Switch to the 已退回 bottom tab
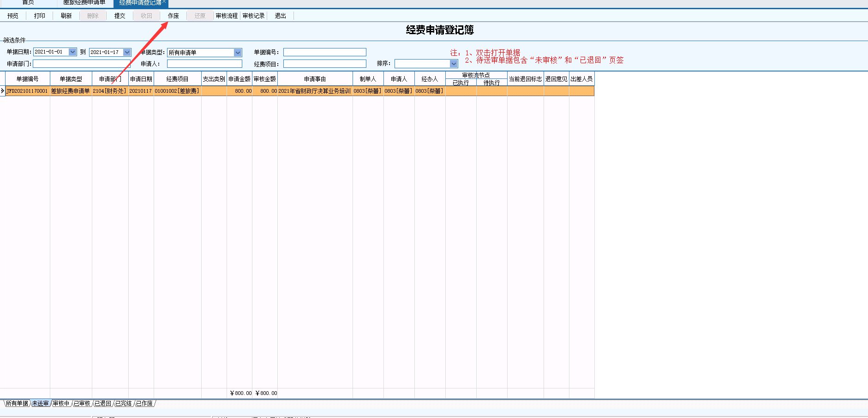 coord(103,404)
